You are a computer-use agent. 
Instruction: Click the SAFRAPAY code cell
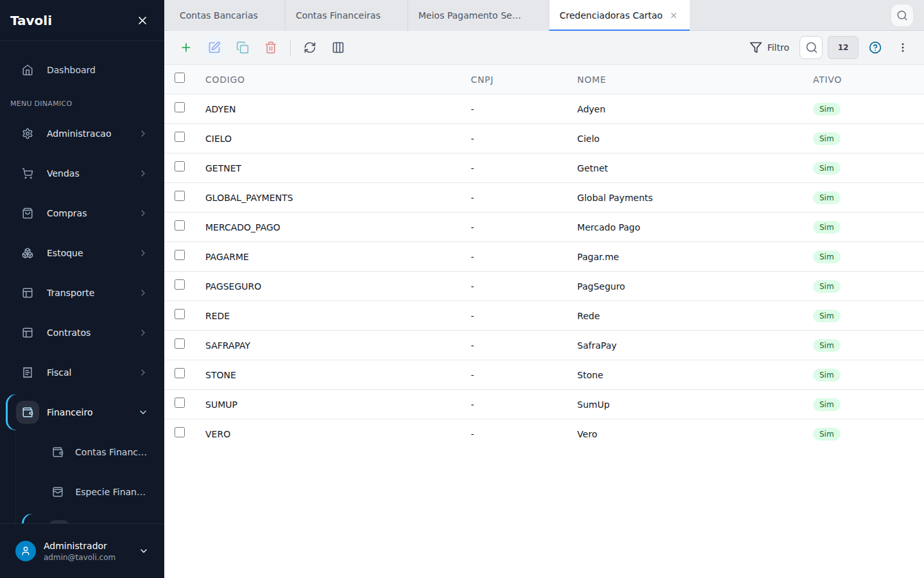point(228,346)
